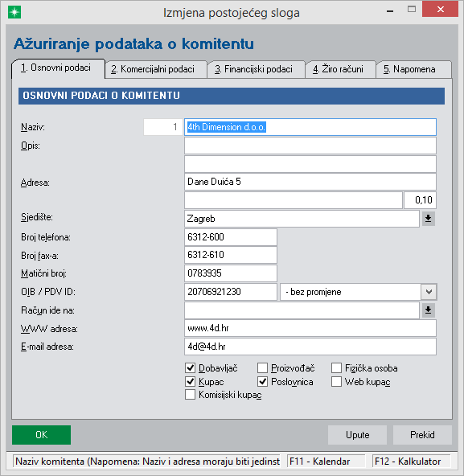
Task: Confirm with the green OK button
Action: (41, 435)
